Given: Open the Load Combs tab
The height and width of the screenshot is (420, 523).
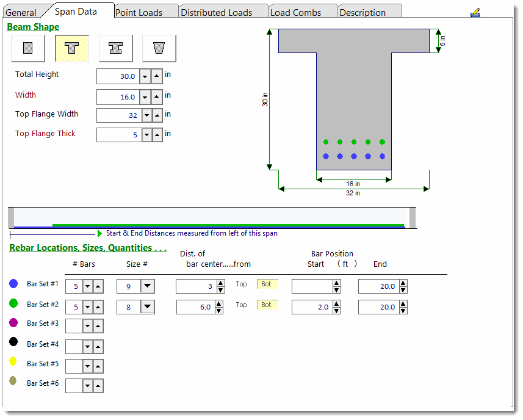Looking at the screenshot, I should point(296,12).
